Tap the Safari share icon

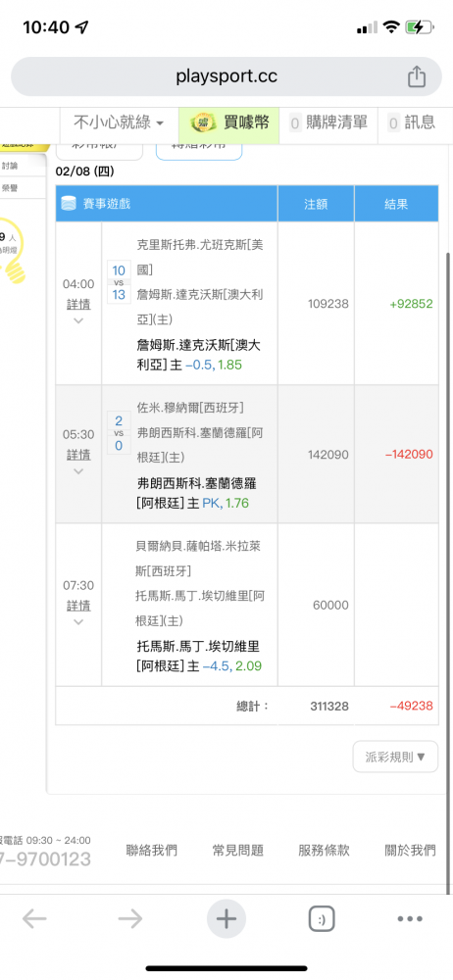point(417,76)
